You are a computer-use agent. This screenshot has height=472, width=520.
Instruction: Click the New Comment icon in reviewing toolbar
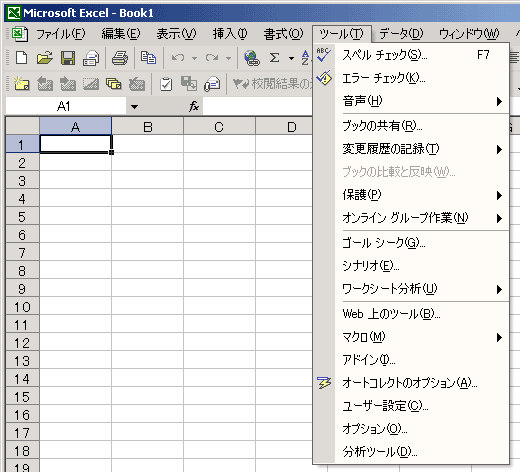pyautogui.click(x=22, y=84)
